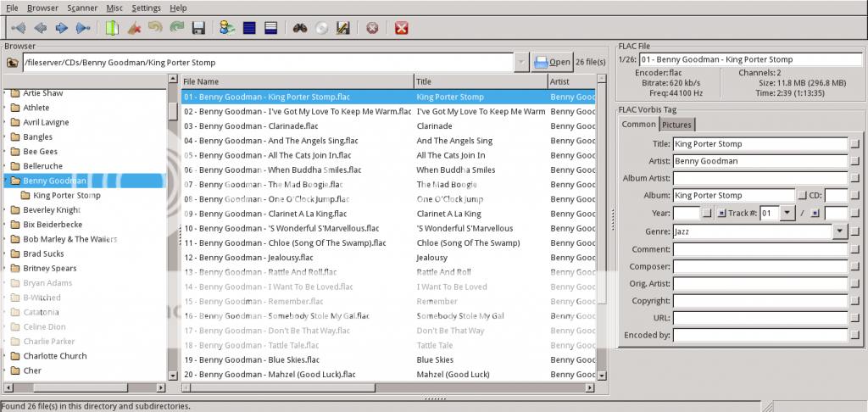The width and height of the screenshot is (868, 412).
Task: Apply Comment to all files button
Action: point(856,249)
